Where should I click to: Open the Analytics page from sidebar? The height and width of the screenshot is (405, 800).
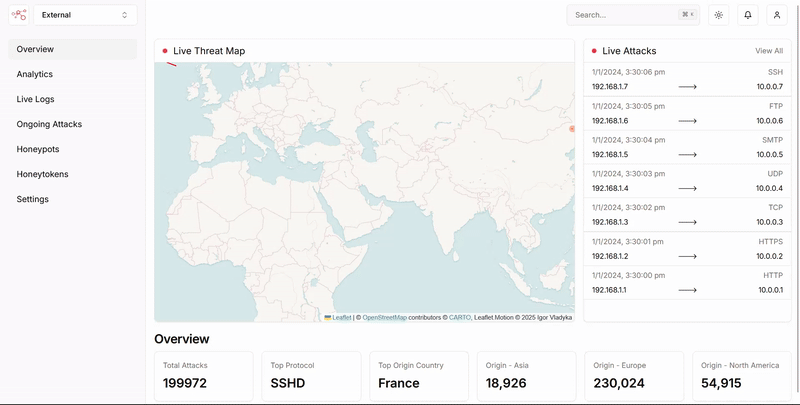(x=35, y=74)
